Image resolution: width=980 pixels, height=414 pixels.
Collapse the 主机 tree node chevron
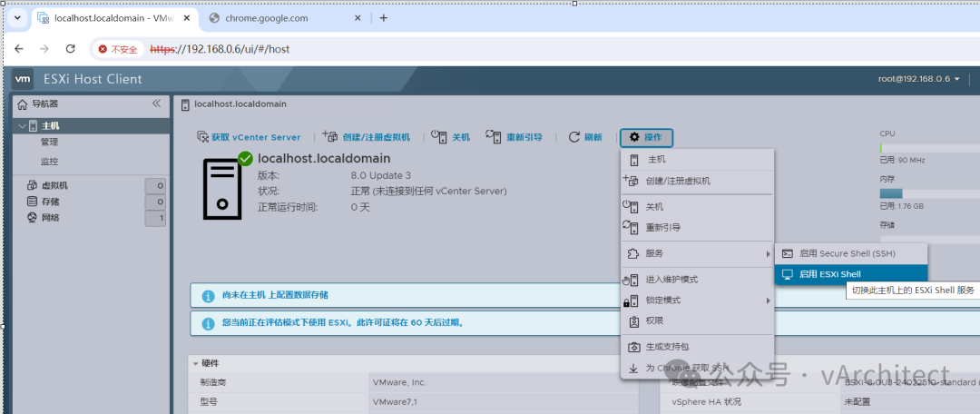(x=23, y=125)
